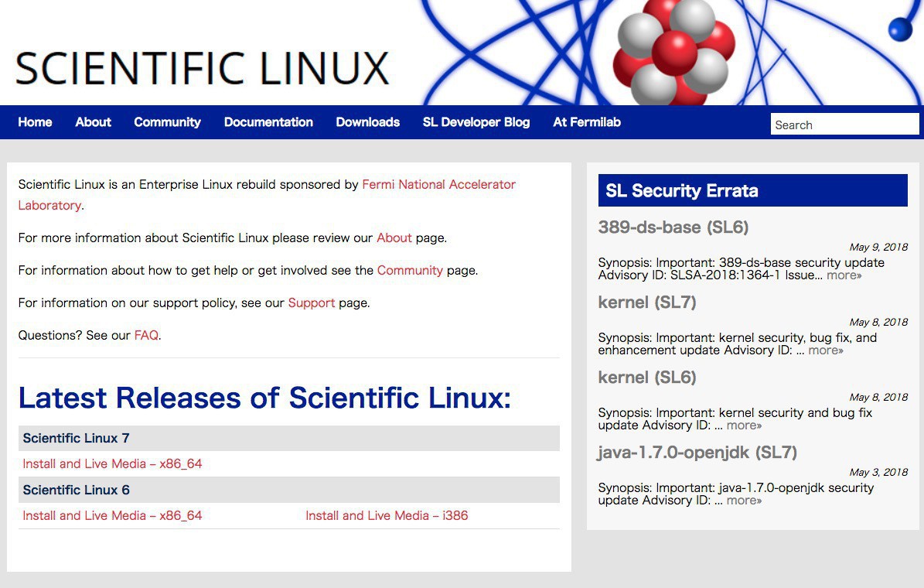This screenshot has width=924, height=588.
Task: Click the Scientific Linux 7 row header
Action: (x=288, y=438)
